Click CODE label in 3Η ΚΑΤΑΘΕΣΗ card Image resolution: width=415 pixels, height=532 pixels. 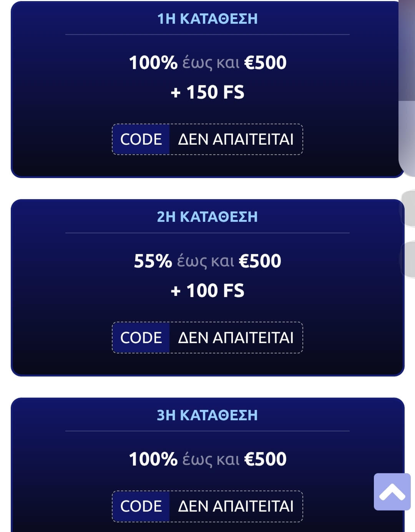coord(141,506)
